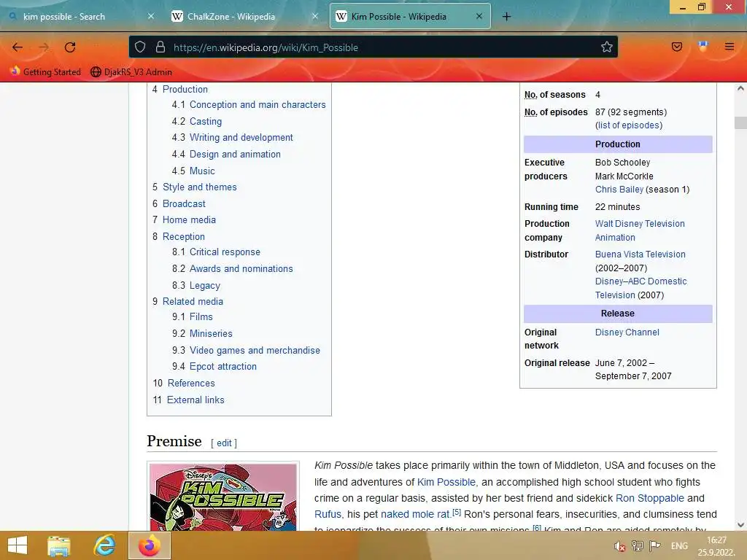Viewport: 747px width, 560px height.
Task: Open the Kim Possible DVD cover image
Action: [x=223, y=497]
